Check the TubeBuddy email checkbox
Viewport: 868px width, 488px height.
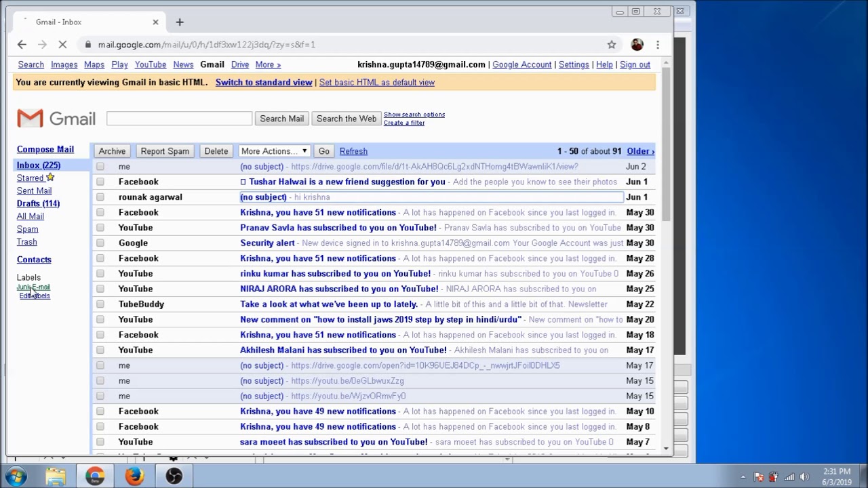tap(100, 304)
